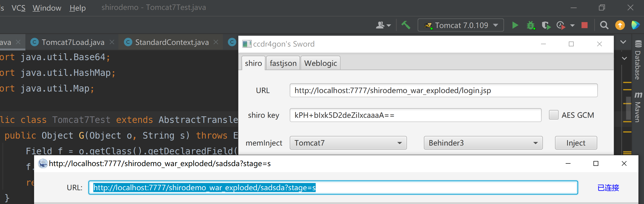Minimize the Behinder connection window

pos(568,163)
